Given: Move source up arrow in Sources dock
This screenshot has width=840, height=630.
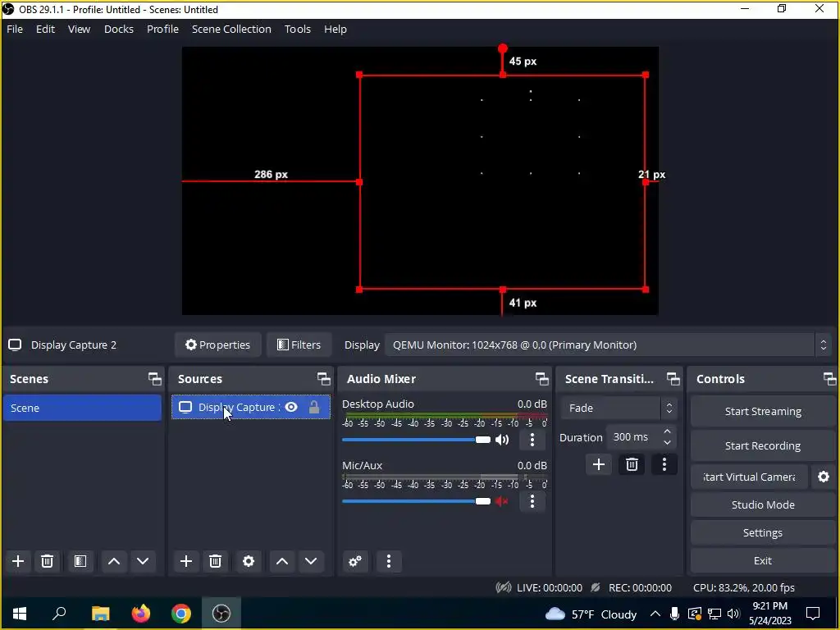Looking at the screenshot, I should pyautogui.click(x=282, y=561).
